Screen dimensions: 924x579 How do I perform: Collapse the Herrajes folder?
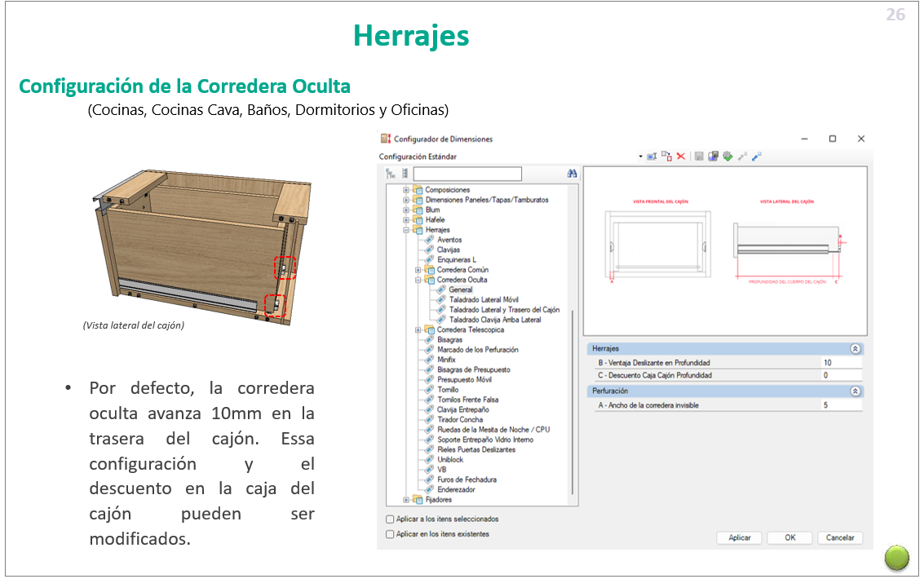coord(406,230)
